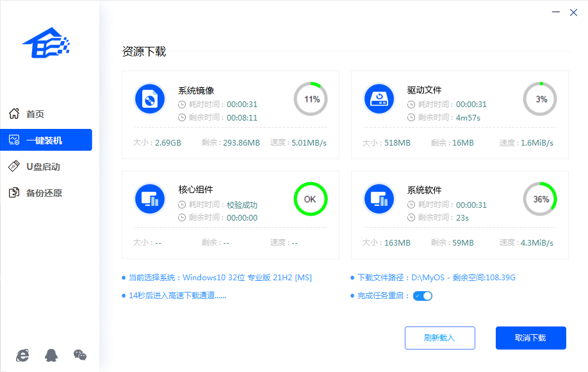The height and width of the screenshot is (372, 588).
Task: Click the 驱动文件 title
Action: click(x=425, y=90)
